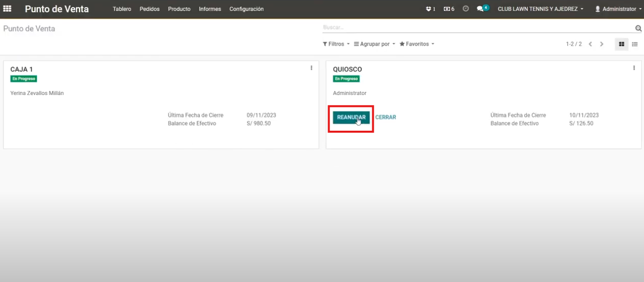Click the search magnifier icon
The image size is (644, 282).
(638, 29)
